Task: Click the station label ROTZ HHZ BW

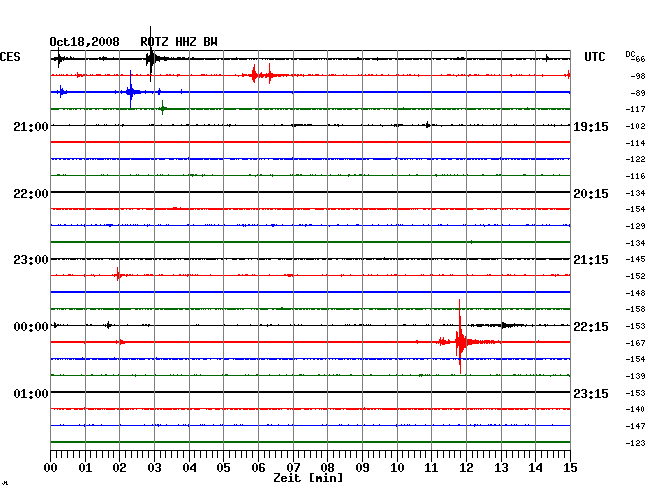Action: point(179,42)
